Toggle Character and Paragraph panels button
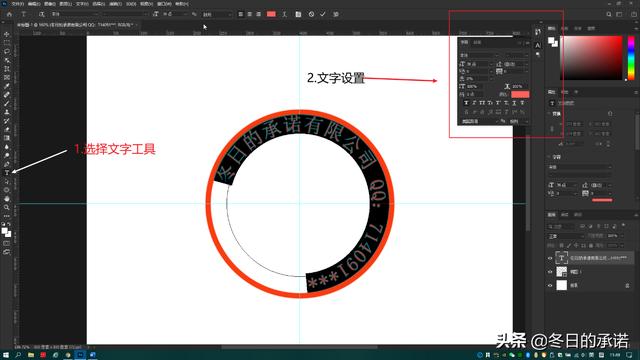 tap(298, 14)
